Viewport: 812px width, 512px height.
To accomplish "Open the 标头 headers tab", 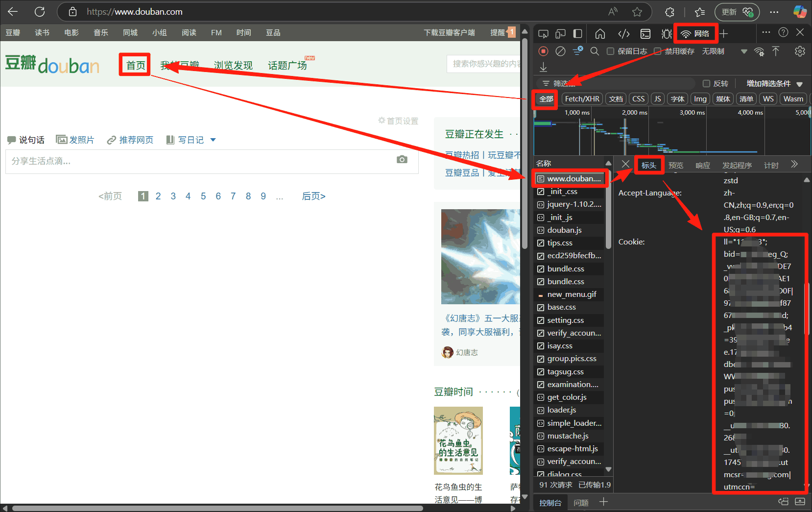I will (x=649, y=166).
